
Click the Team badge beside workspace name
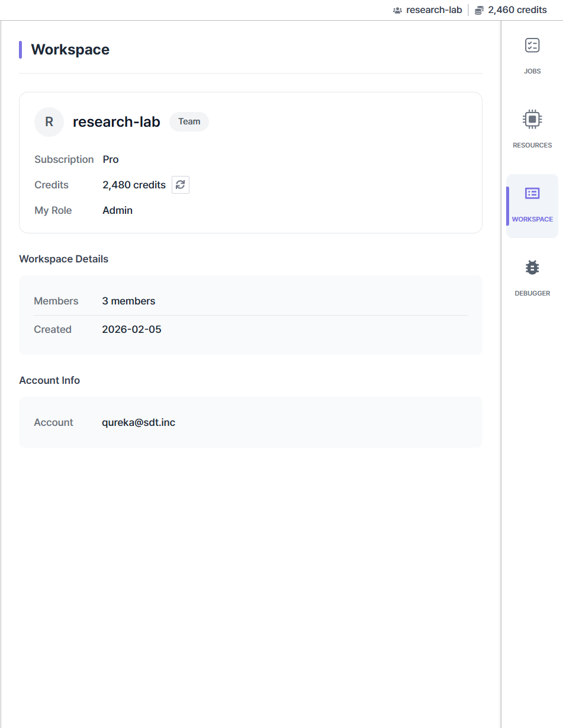click(189, 121)
